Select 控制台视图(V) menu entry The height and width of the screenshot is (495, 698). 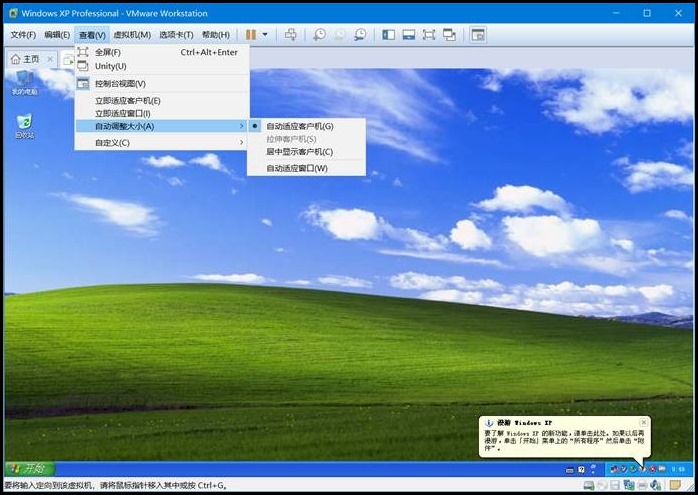click(x=162, y=83)
